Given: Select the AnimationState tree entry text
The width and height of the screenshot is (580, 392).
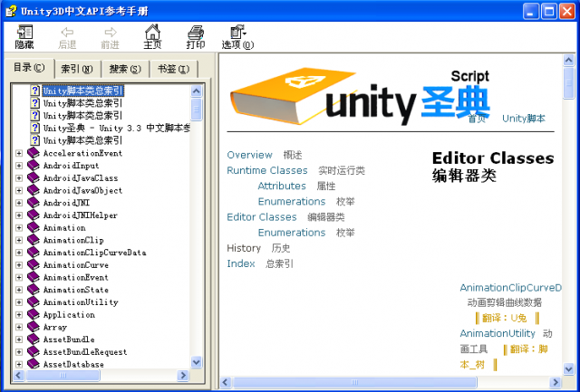Looking at the screenshot, I should (76, 290).
